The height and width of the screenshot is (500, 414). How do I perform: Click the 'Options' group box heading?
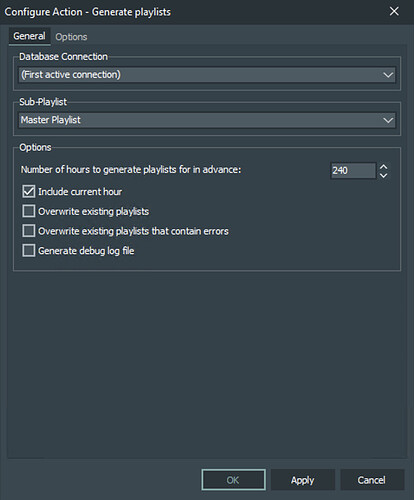pyautogui.click(x=35, y=147)
